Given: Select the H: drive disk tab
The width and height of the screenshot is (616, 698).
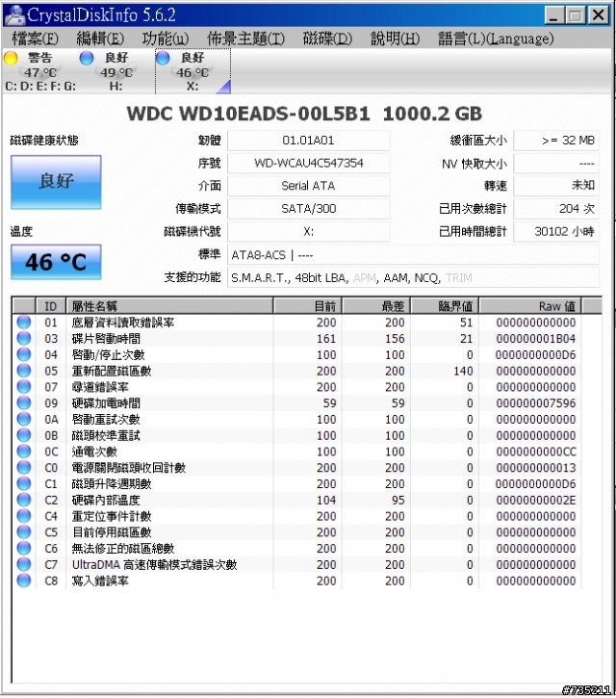Looking at the screenshot, I should (116, 71).
